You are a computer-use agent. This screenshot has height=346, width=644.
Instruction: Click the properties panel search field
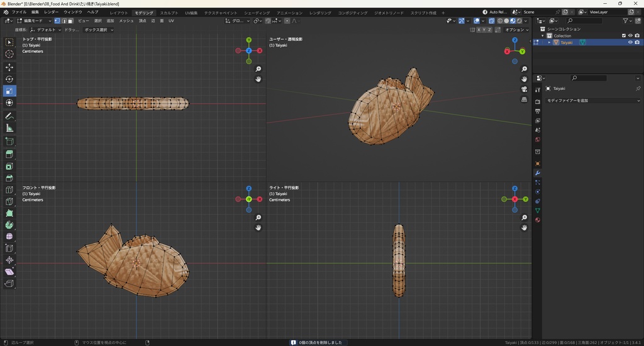(589, 78)
